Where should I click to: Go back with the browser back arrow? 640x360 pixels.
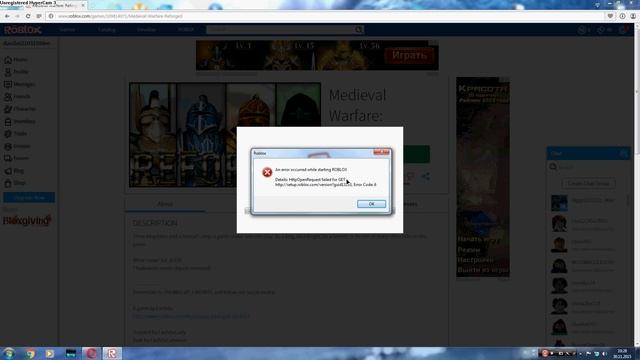7,16
